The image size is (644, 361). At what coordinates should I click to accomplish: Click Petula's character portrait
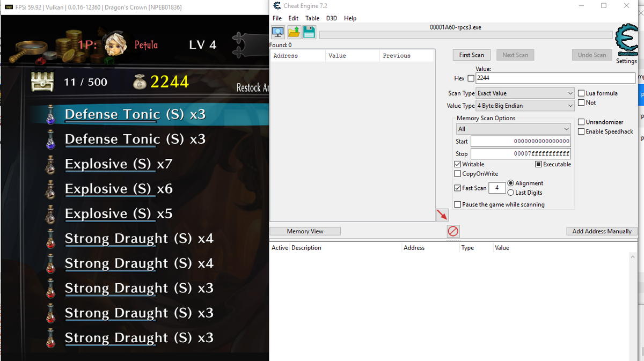point(115,45)
